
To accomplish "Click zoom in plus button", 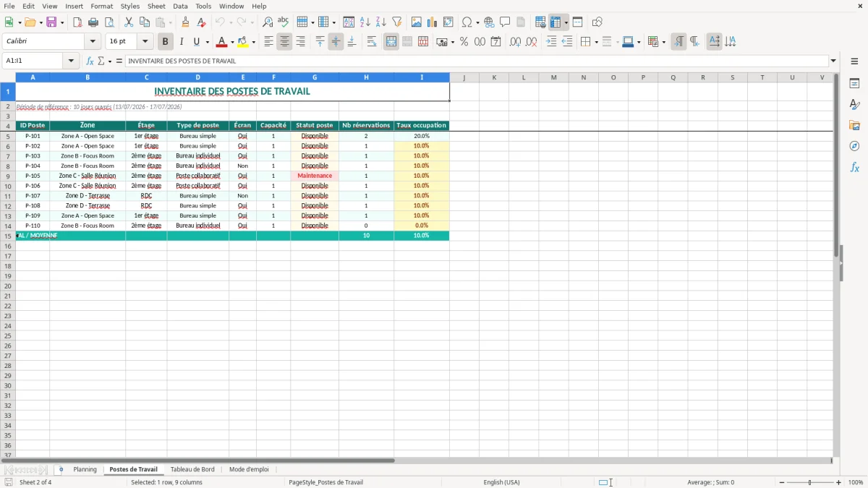I will point(839,482).
